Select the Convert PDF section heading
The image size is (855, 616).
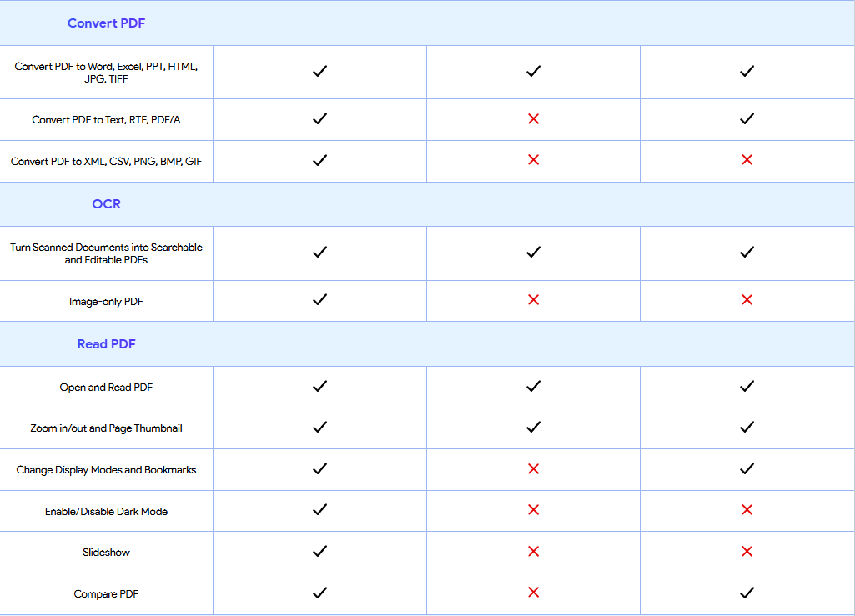tap(106, 23)
